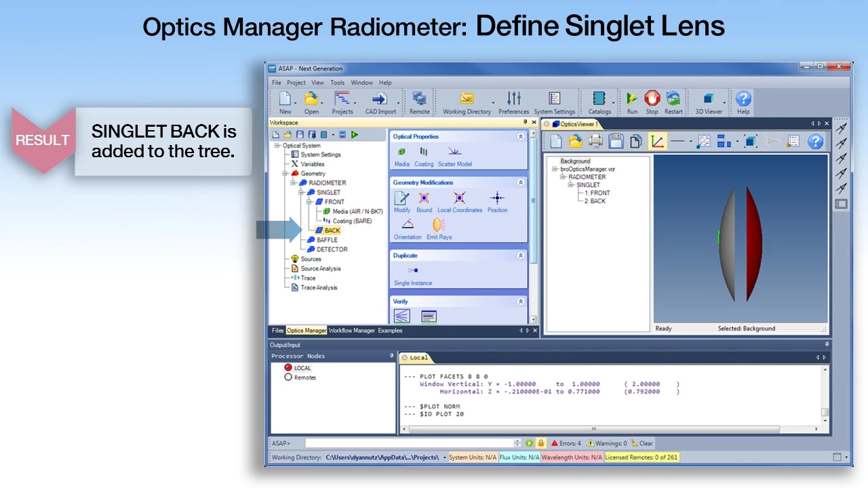Click the Clear button in status bar

coord(642,443)
